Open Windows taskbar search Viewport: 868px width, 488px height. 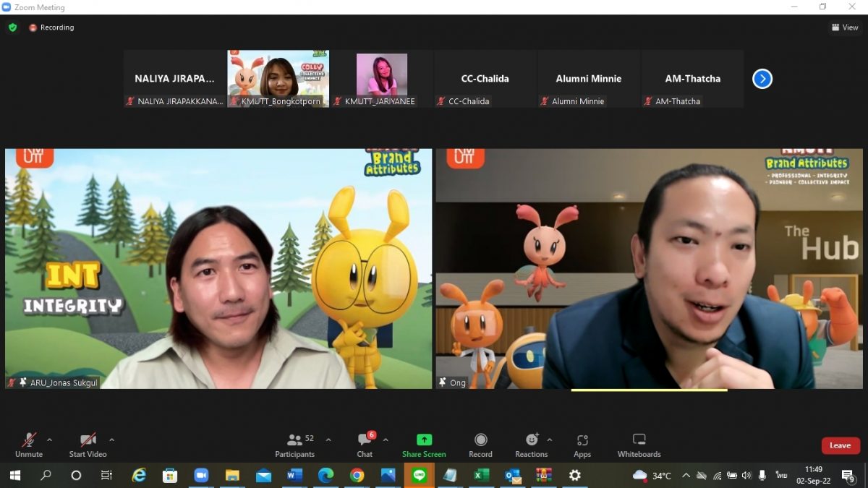point(46,475)
